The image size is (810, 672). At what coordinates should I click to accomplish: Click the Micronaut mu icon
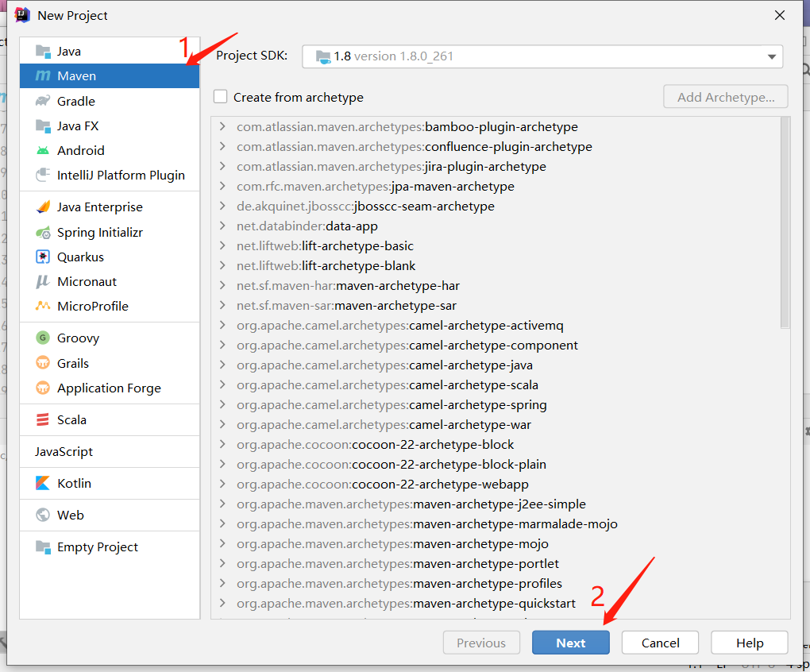tap(43, 281)
